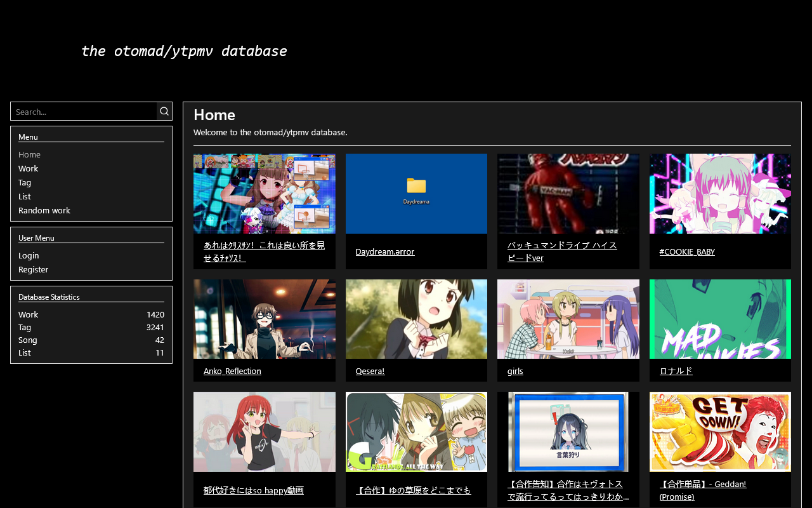This screenshot has width=812, height=508.
Task: Open the あれはｸﾘｽｻﾝ! title link
Action: click(x=264, y=251)
